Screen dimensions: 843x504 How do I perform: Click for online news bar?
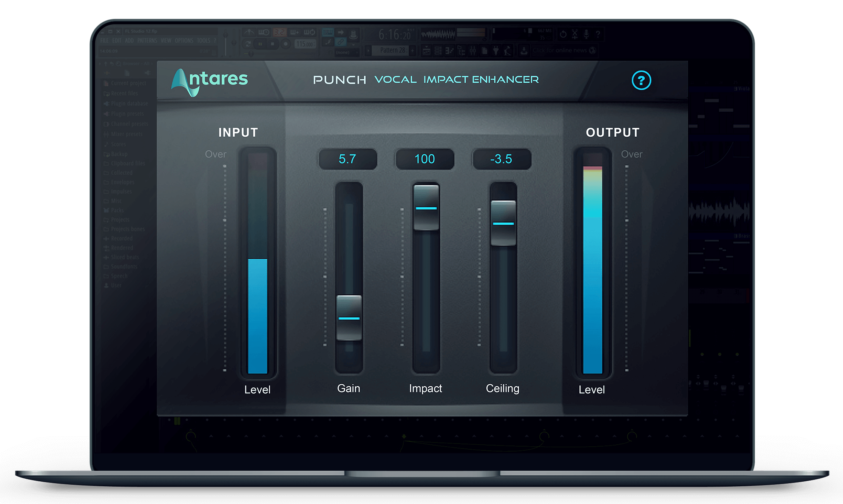(x=564, y=50)
